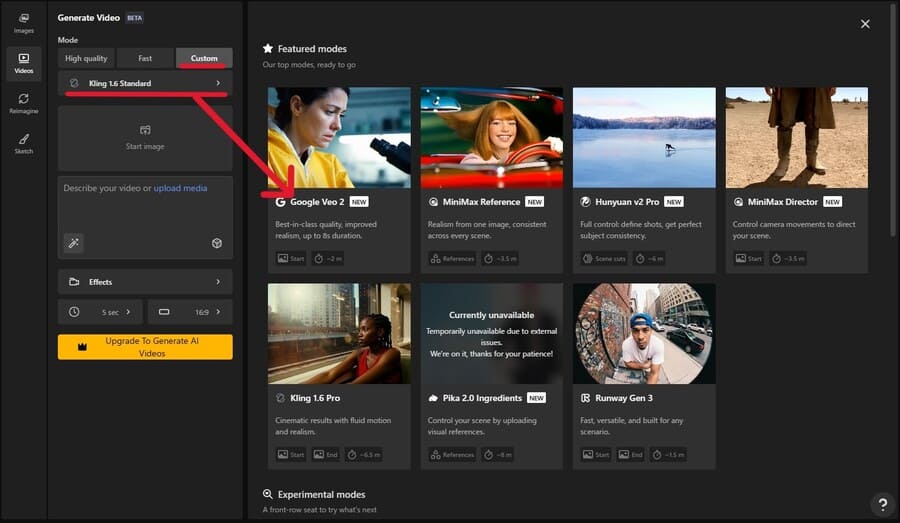Click the Google Veo 2 title
The height and width of the screenshot is (523, 900).
(317, 202)
